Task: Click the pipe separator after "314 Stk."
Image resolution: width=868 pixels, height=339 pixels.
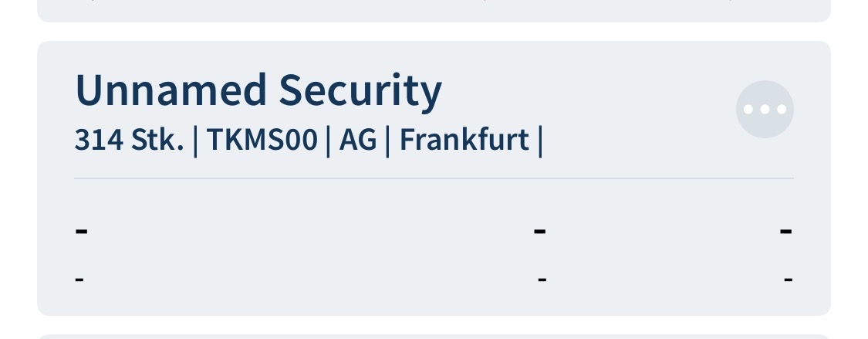Action: pos(195,141)
